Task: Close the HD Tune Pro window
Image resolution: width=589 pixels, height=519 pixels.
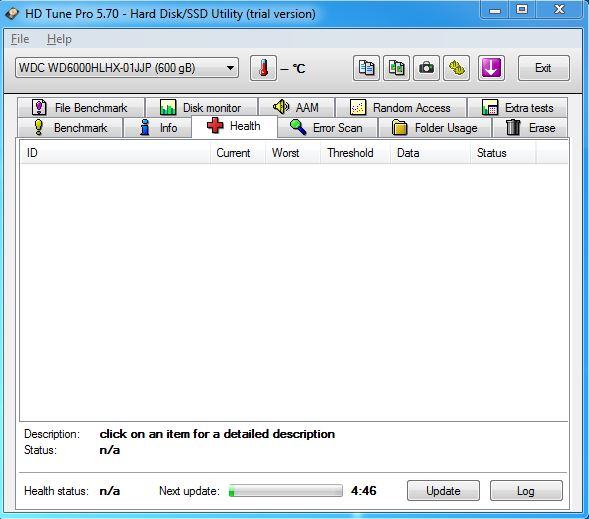Action: tap(559, 9)
